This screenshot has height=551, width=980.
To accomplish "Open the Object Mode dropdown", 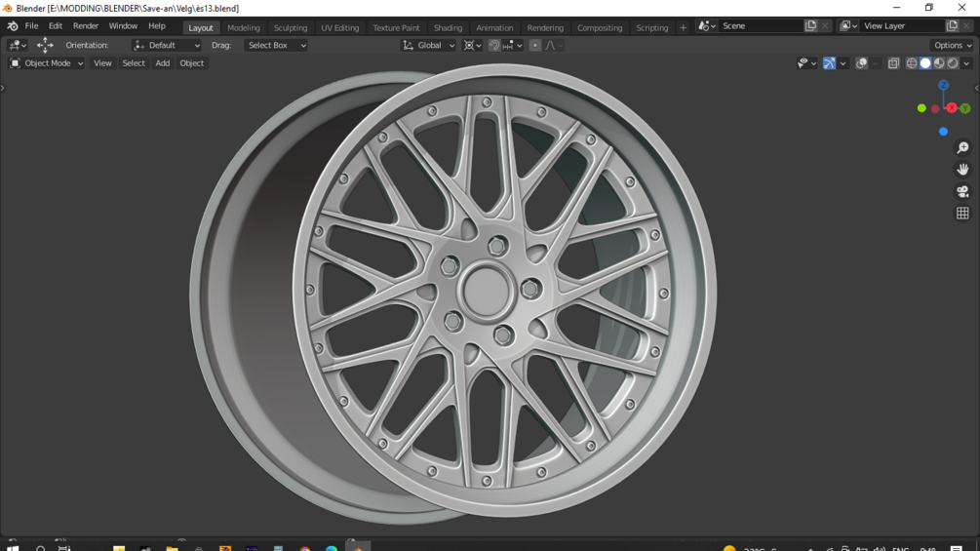I will click(x=47, y=63).
